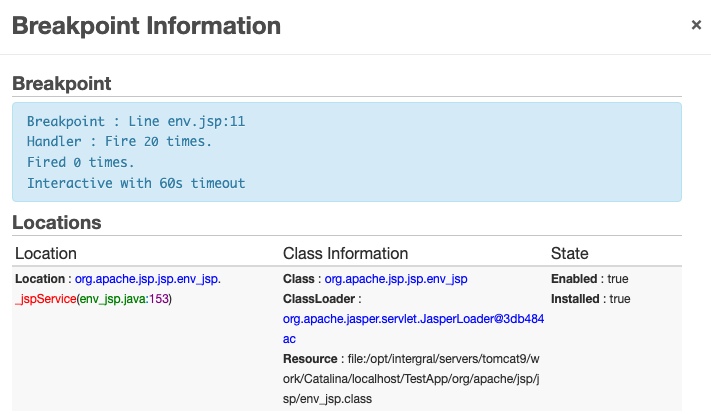Click the Breakpoint section heading
Screen dimensions: 711x414
click(x=62, y=83)
